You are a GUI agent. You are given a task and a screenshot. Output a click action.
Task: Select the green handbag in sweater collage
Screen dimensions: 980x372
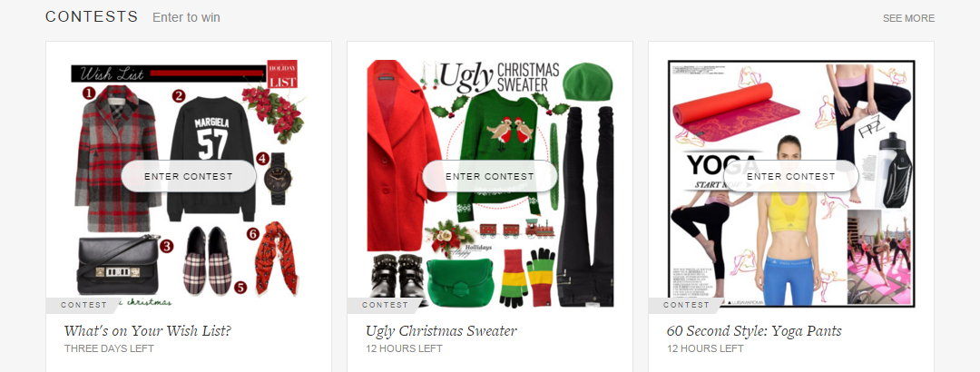(x=459, y=282)
